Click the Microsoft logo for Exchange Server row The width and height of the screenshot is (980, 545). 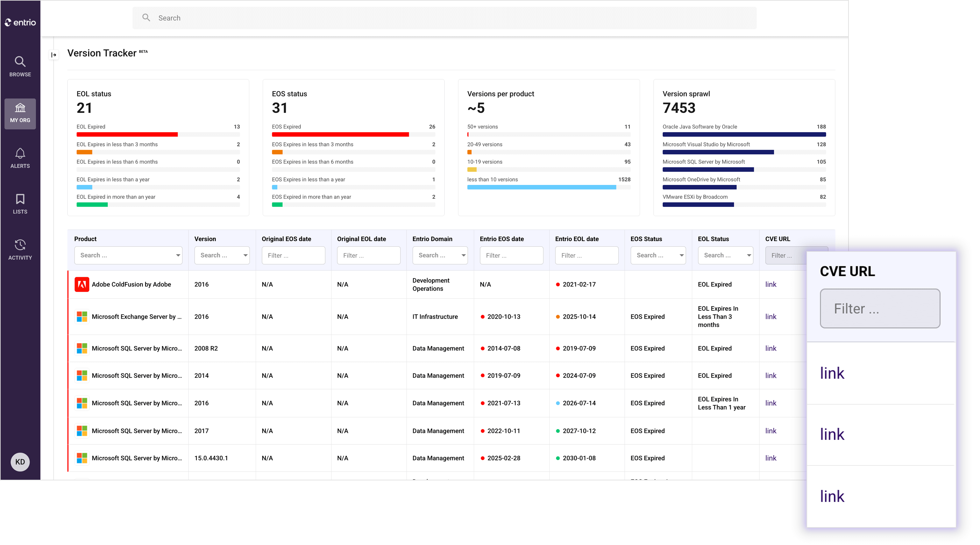(x=82, y=316)
